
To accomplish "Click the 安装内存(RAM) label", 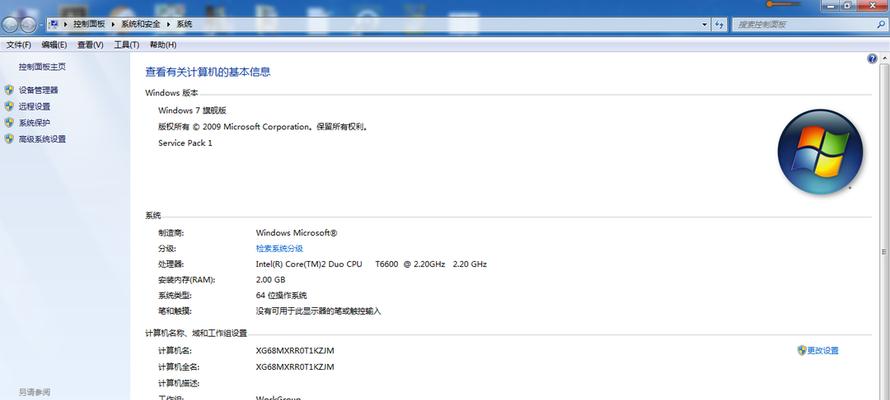I will (187, 280).
